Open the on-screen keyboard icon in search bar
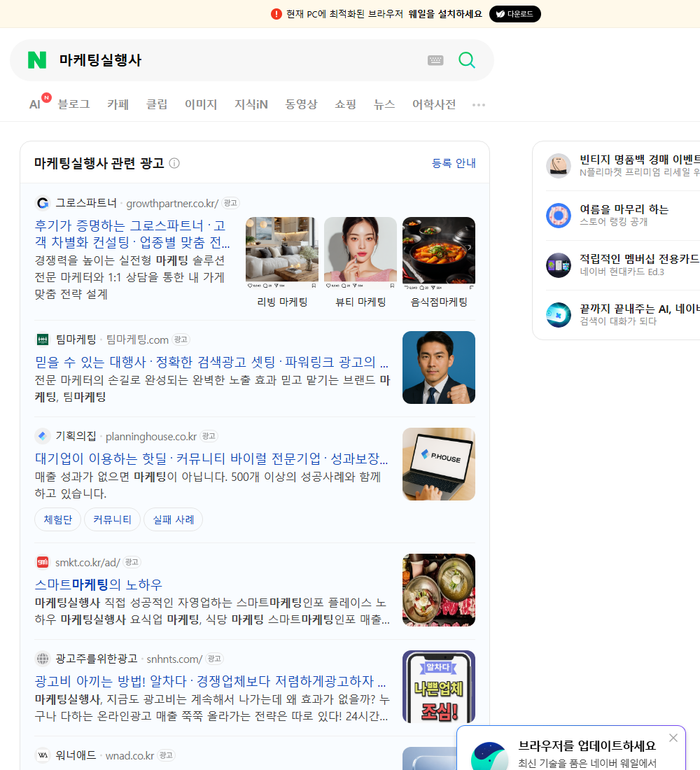The width and height of the screenshot is (700, 770). [435, 60]
